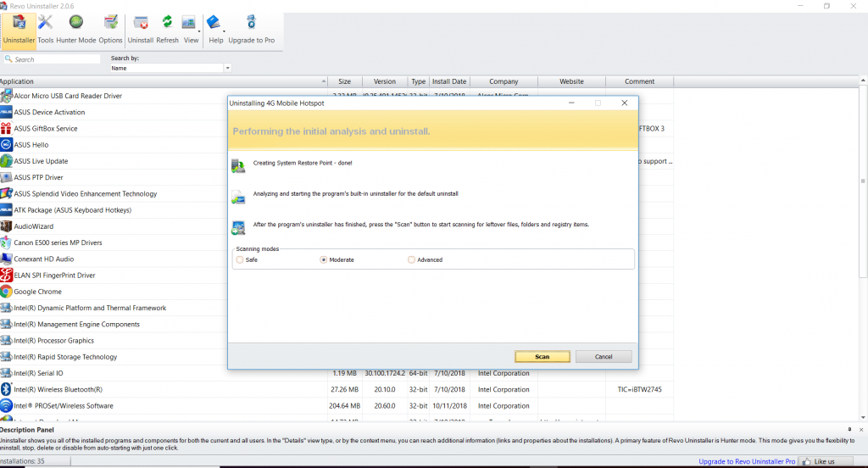The width and height of the screenshot is (868, 468).
Task: Open the Search by Name dropdown
Action: point(227,68)
